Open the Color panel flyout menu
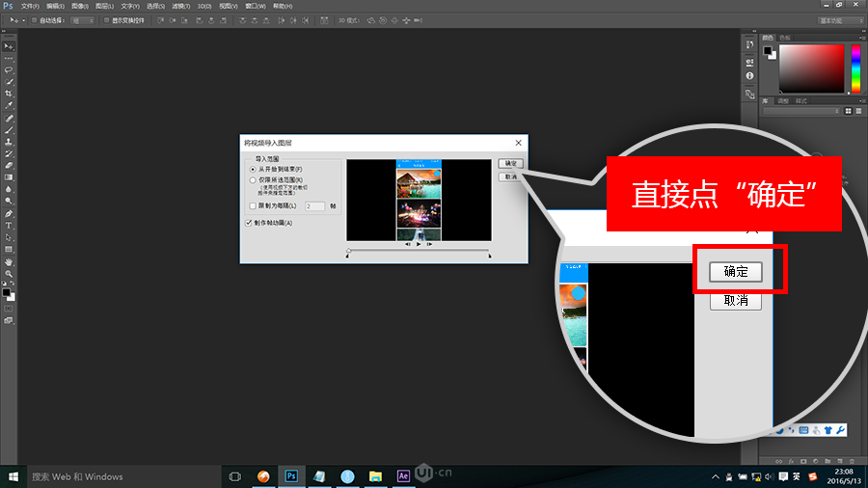This screenshot has width=868, height=488. tap(862, 38)
